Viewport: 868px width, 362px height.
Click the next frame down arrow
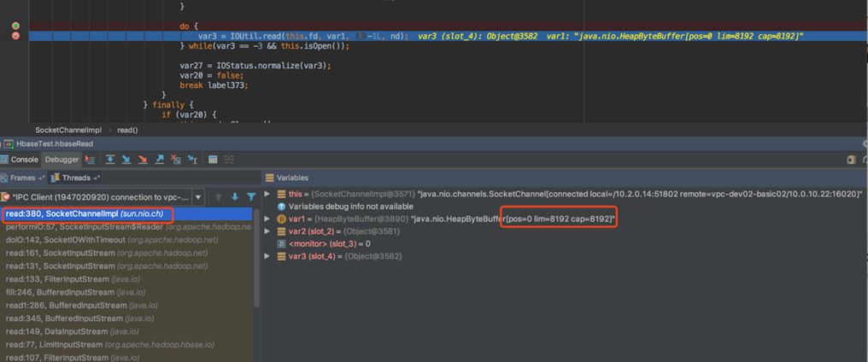[x=235, y=196]
